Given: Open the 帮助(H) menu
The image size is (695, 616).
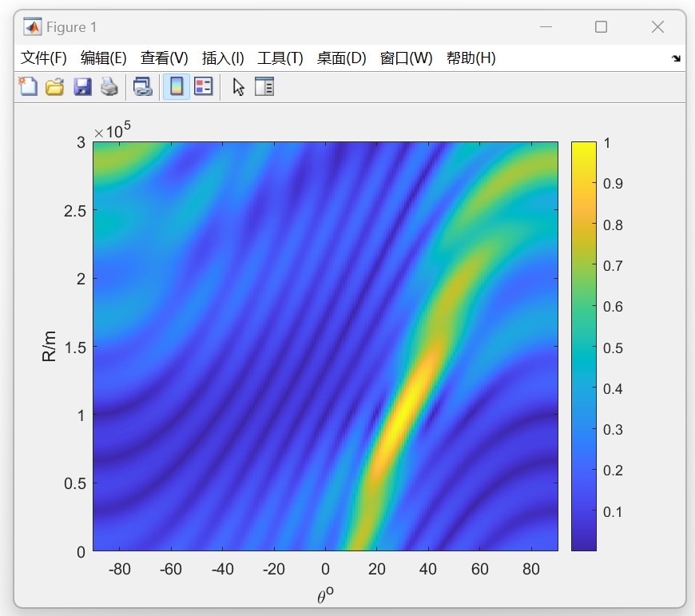Looking at the screenshot, I should [x=471, y=58].
